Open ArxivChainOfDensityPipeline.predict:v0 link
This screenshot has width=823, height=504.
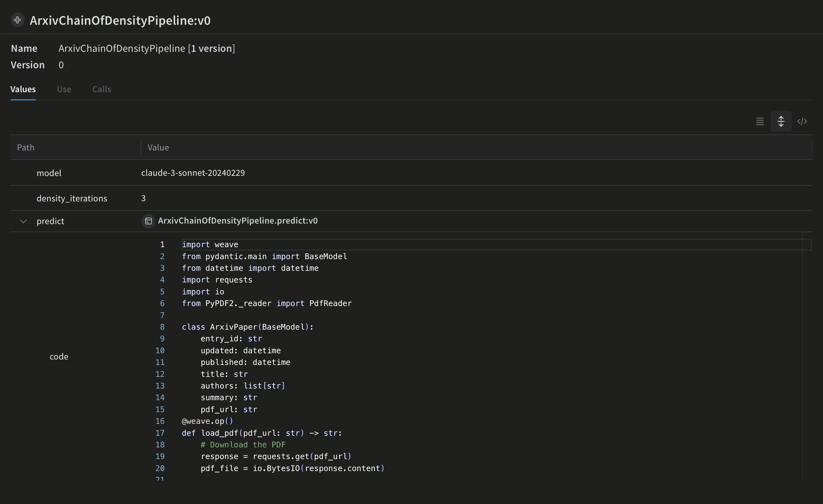(238, 220)
